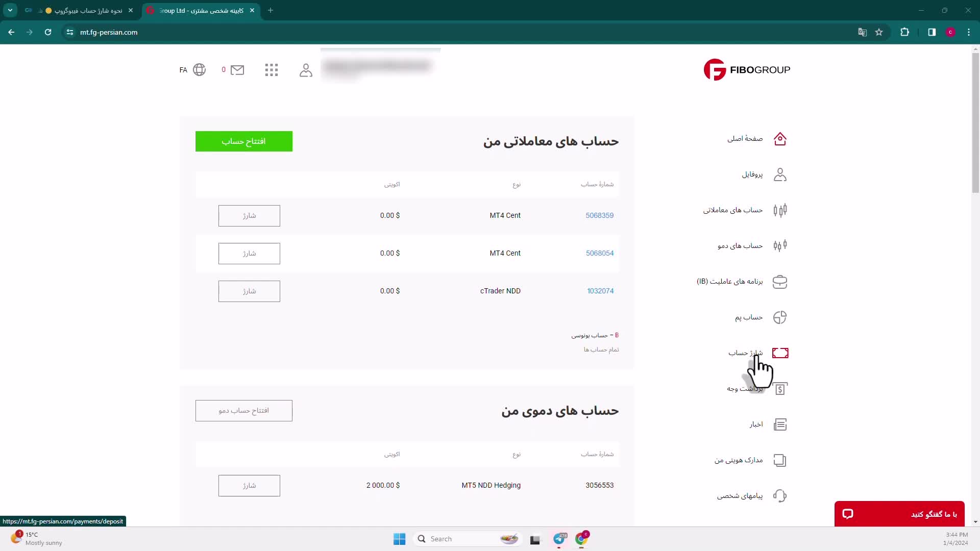Open account number 1032074 link

pos(600,291)
